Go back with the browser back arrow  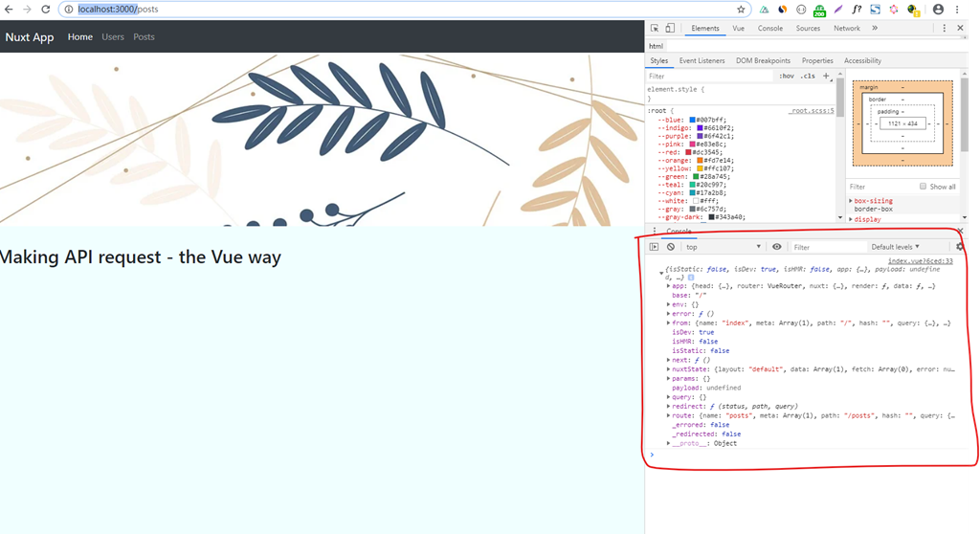point(9,10)
